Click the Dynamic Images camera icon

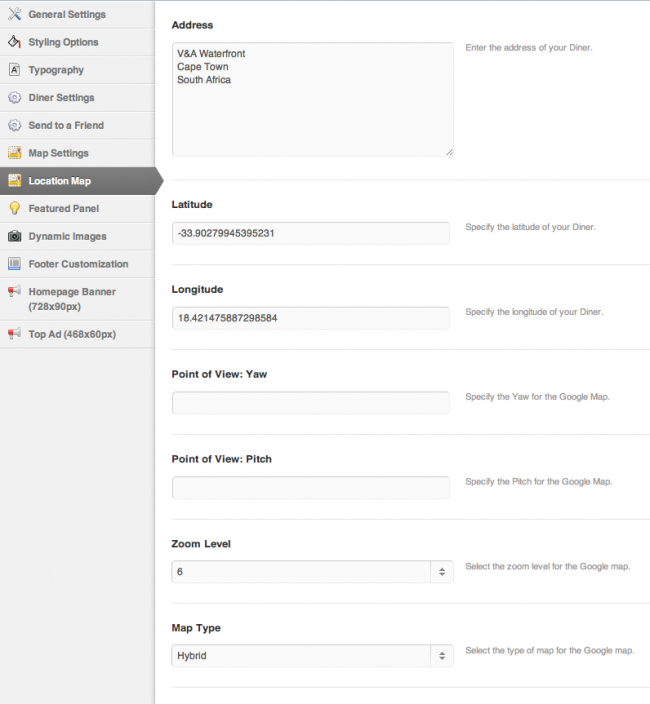(x=14, y=236)
